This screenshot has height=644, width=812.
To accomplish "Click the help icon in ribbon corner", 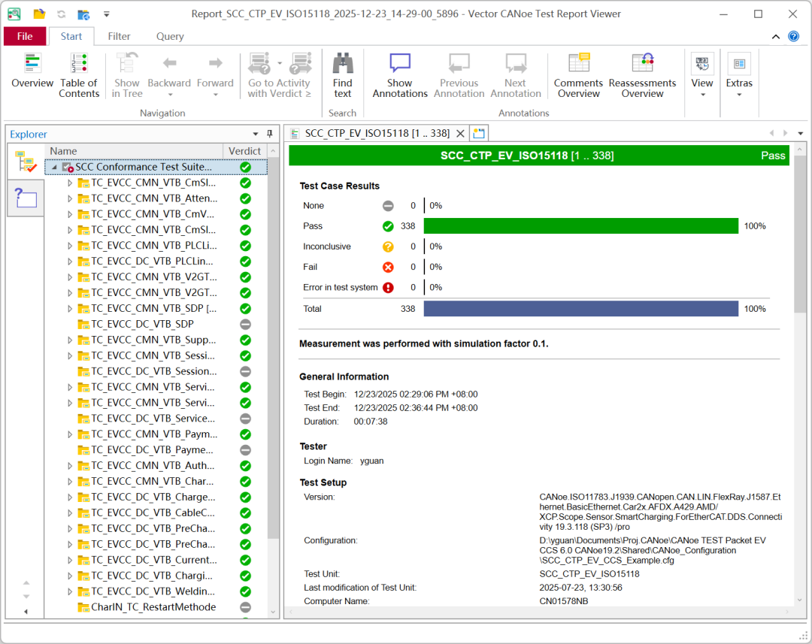I will [x=793, y=36].
